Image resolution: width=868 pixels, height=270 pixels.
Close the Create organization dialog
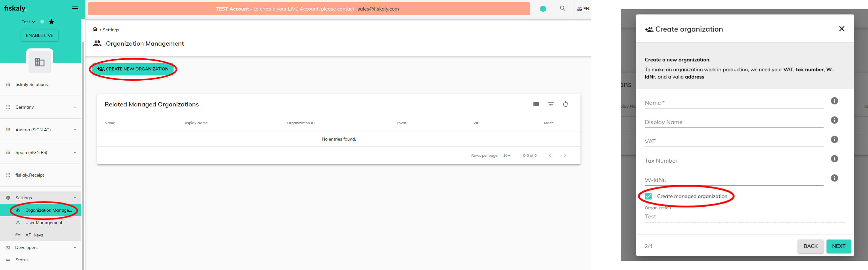pos(841,29)
